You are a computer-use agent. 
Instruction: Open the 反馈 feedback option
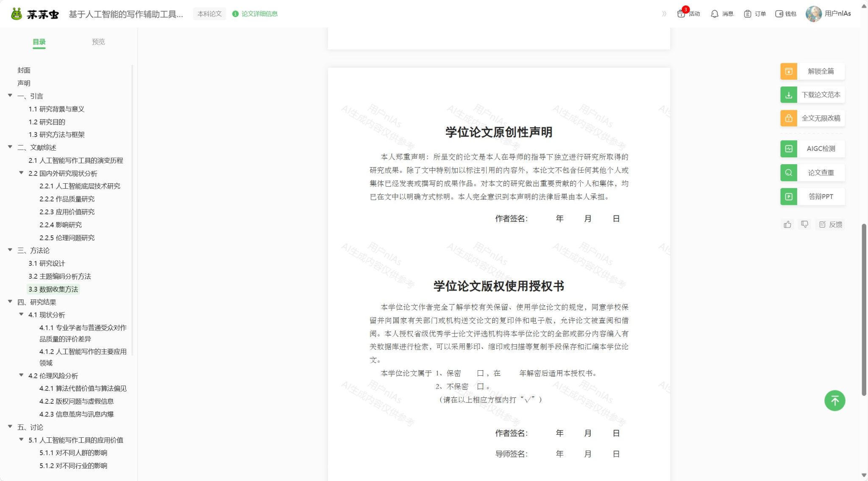point(830,224)
